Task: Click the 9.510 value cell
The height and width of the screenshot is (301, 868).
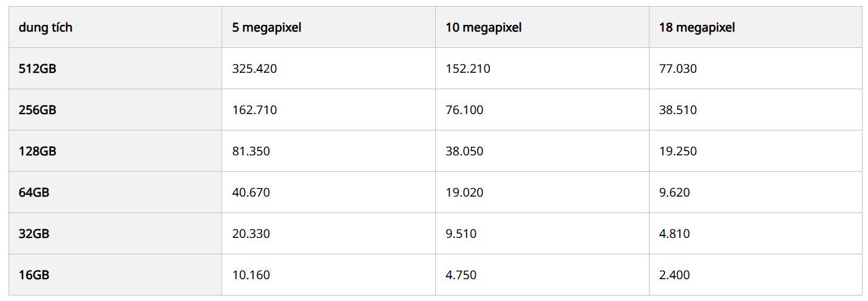Action: tap(461, 234)
